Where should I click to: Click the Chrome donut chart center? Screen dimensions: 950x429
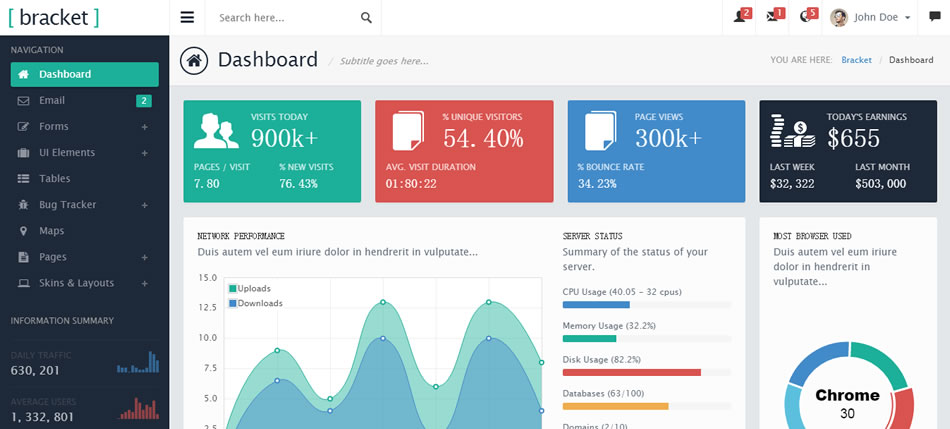(x=847, y=404)
